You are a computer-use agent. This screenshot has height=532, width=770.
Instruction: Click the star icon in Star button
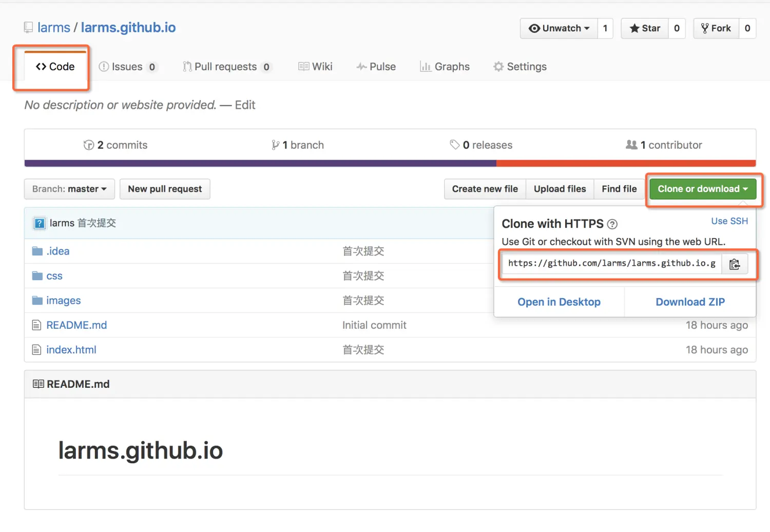(x=634, y=28)
